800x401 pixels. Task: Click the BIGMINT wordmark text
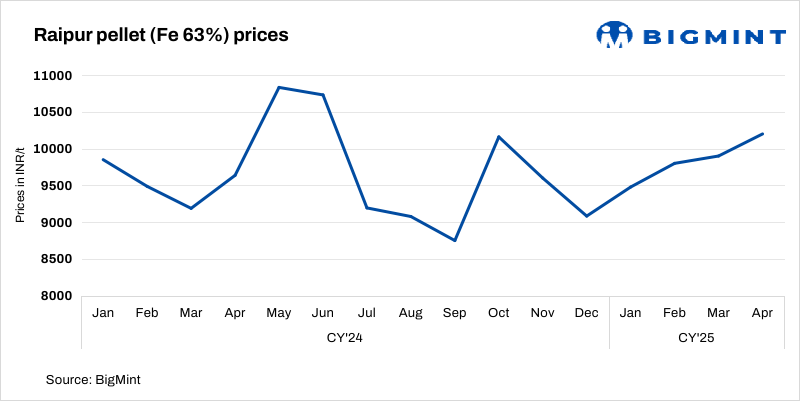tap(713, 36)
